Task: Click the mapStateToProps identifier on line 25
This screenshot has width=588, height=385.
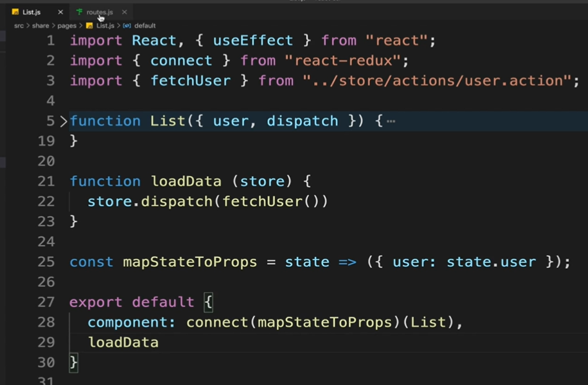Action: click(190, 262)
